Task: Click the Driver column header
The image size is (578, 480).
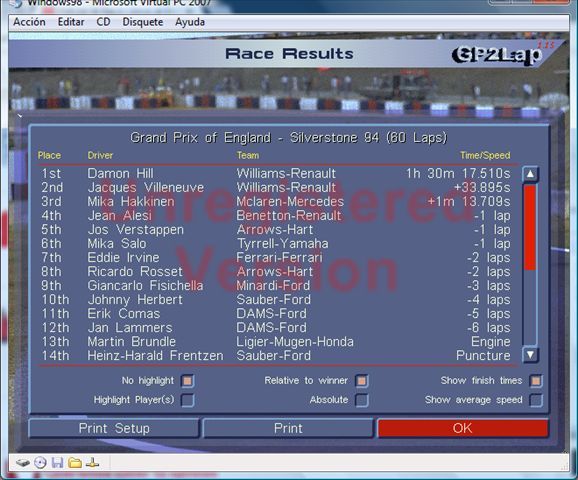Action: coord(100,155)
